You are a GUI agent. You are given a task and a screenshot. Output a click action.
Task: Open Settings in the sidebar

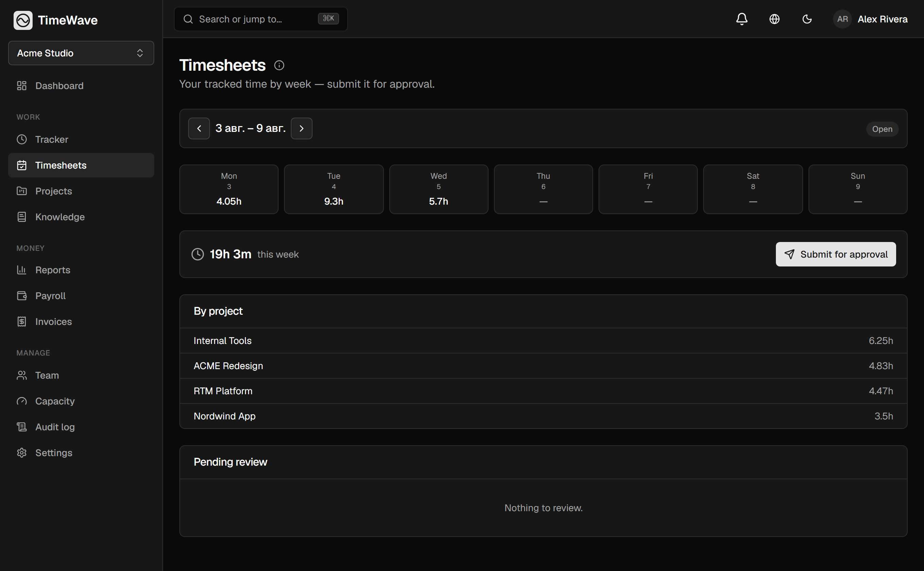pos(81,453)
